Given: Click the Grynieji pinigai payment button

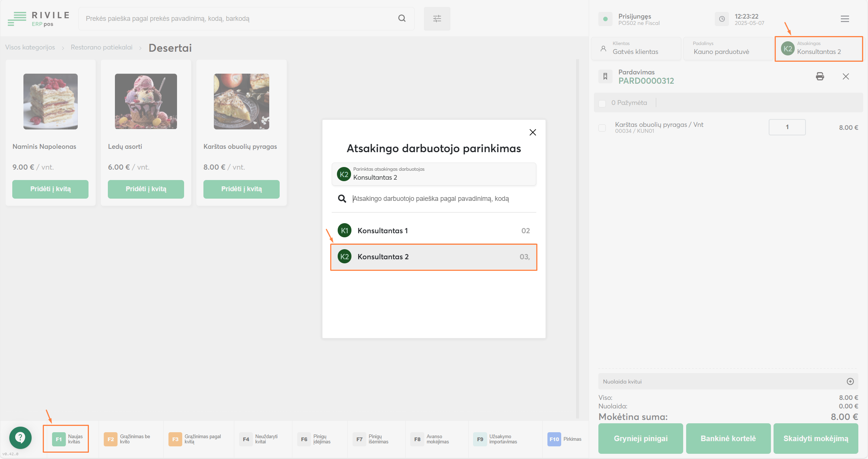Looking at the screenshot, I should click(x=640, y=439).
